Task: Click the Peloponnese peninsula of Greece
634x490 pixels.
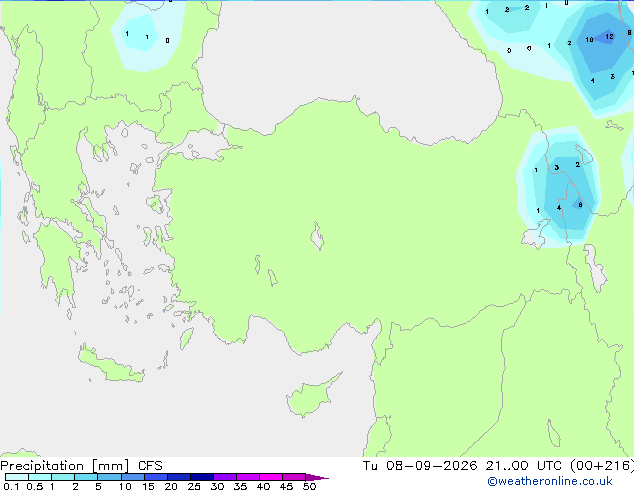Action: point(57,261)
